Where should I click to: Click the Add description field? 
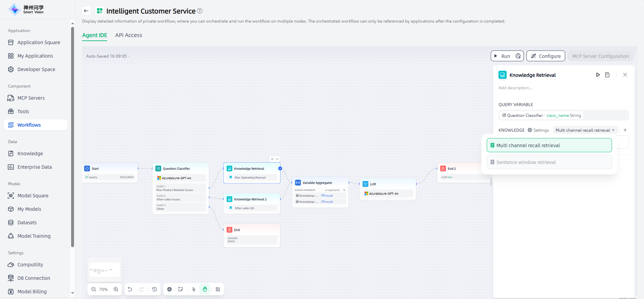[515, 88]
